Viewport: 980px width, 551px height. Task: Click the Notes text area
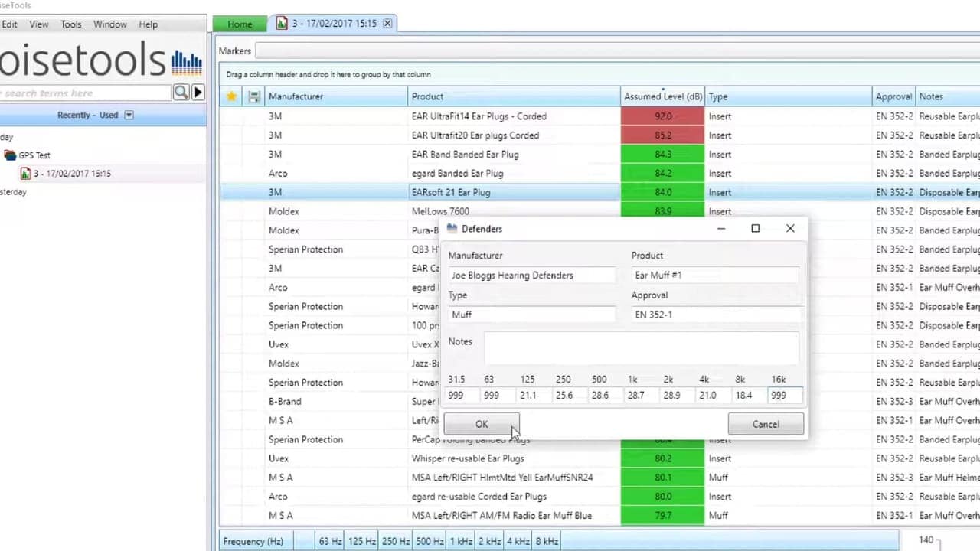click(x=642, y=347)
